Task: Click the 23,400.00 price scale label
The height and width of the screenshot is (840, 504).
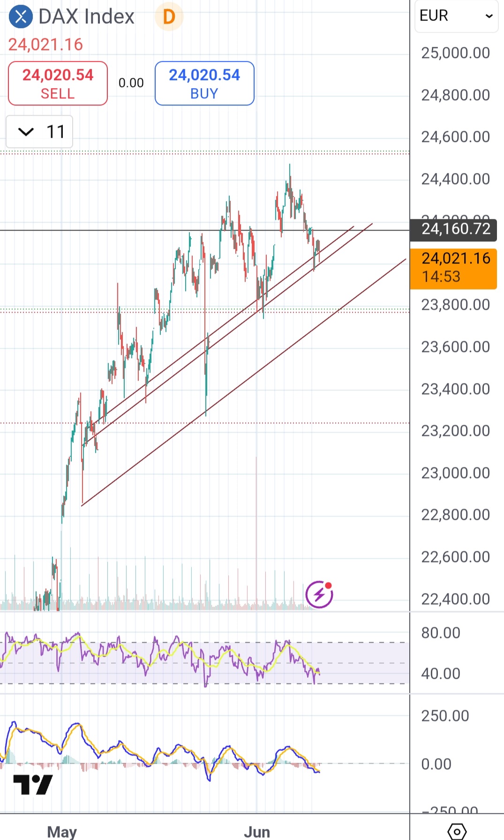Action: (x=456, y=389)
